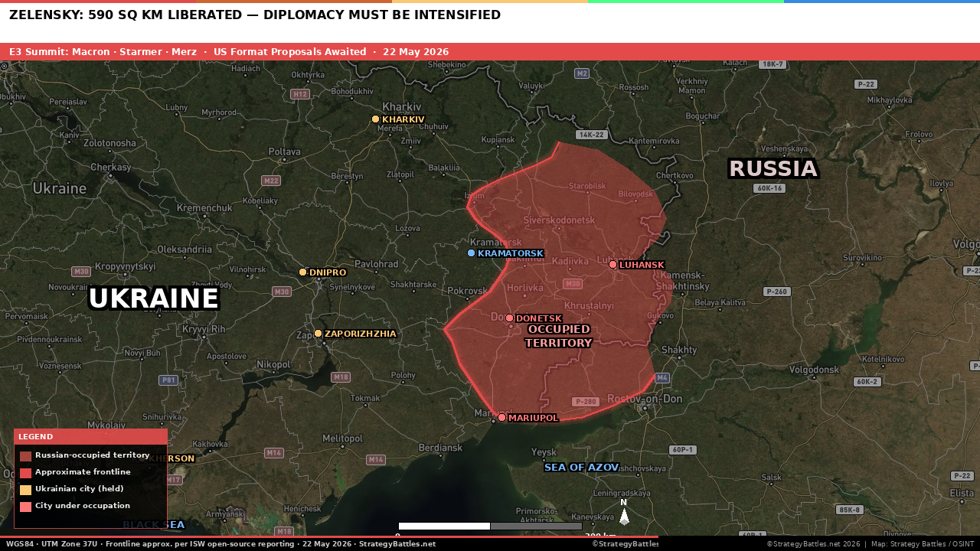Image resolution: width=980 pixels, height=551 pixels.
Task: Click the Kharkiv city marker dot
Action: (x=375, y=119)
